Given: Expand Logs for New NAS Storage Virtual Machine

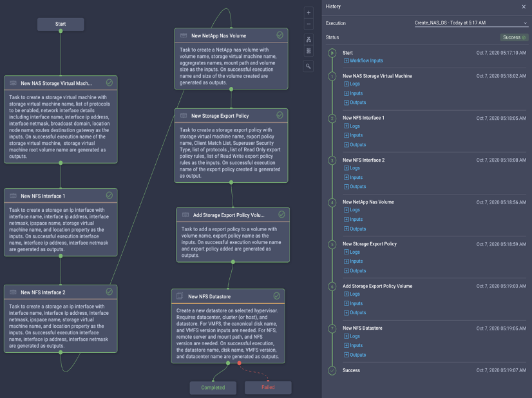Looking at the screenshot, I should point(352,84).
